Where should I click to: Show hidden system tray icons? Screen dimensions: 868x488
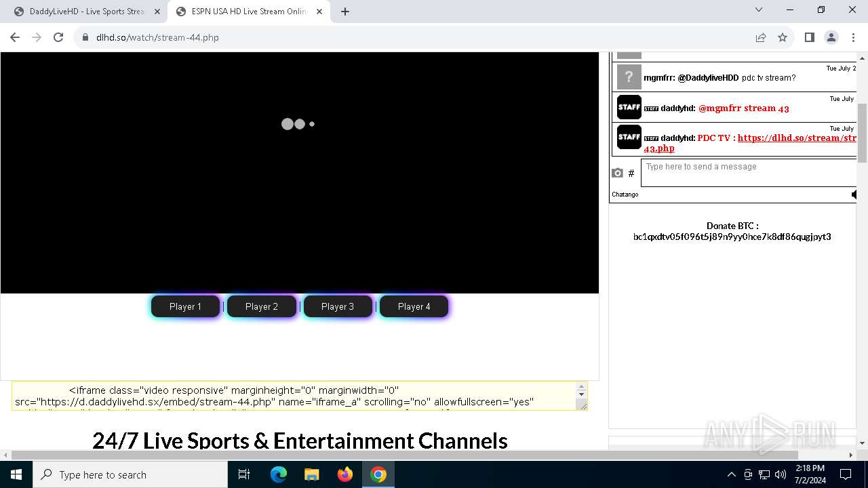point(731,474)
